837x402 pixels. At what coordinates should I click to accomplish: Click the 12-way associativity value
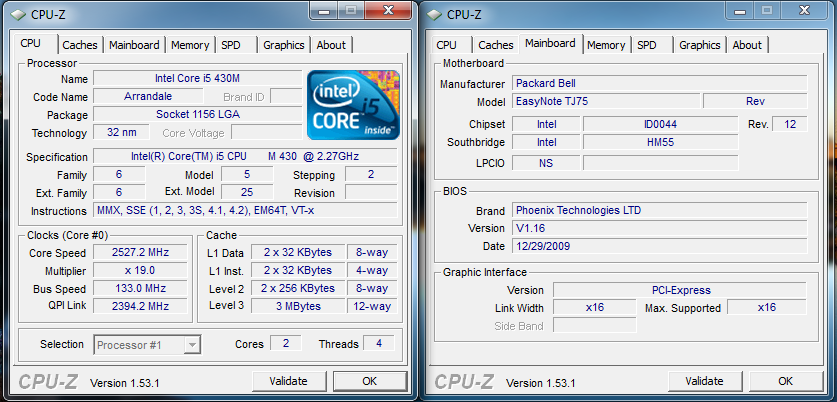pos(372,306)
